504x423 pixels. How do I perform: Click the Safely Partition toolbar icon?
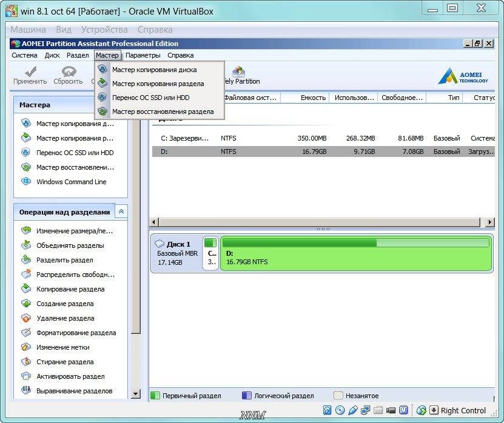pyautogui.click(x=238, y=72)
